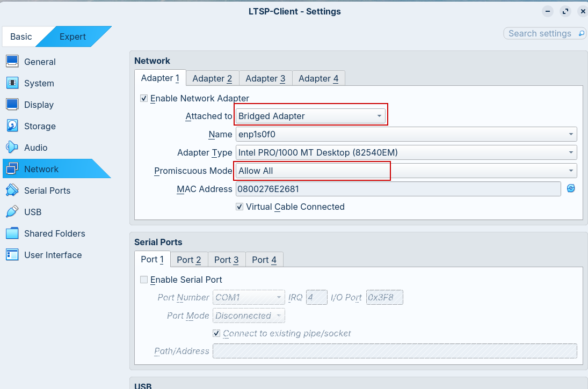Open the Storage disk icon
588x389 pixels.
[x=12, y=126]
